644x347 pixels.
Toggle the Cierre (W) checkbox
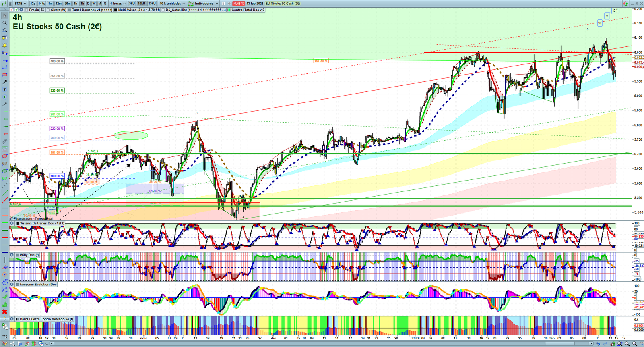point(48,10)
